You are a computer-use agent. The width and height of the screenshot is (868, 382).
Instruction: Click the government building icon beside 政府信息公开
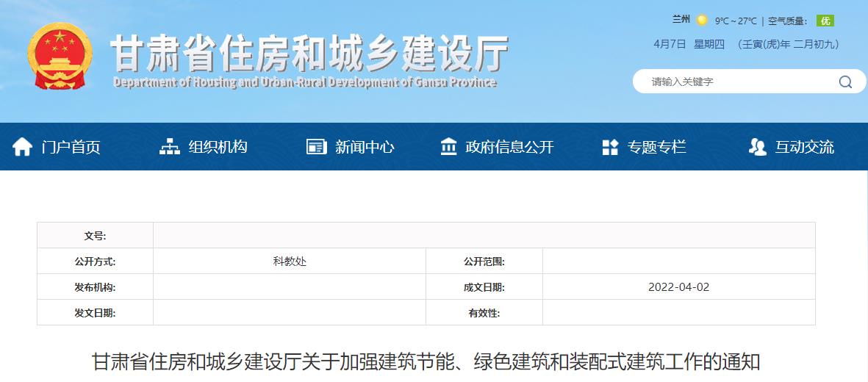(x=448, y=147)
